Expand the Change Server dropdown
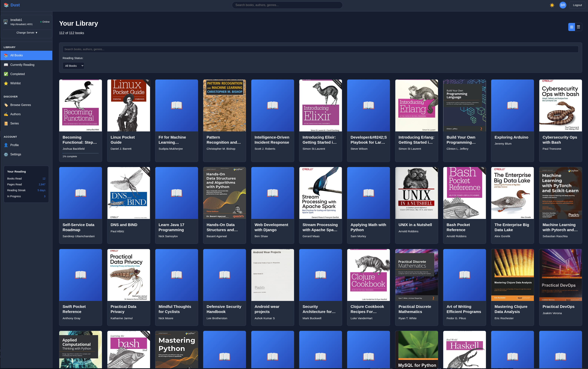Viewport: 588px width, 369px height. [x=27, y=33]
